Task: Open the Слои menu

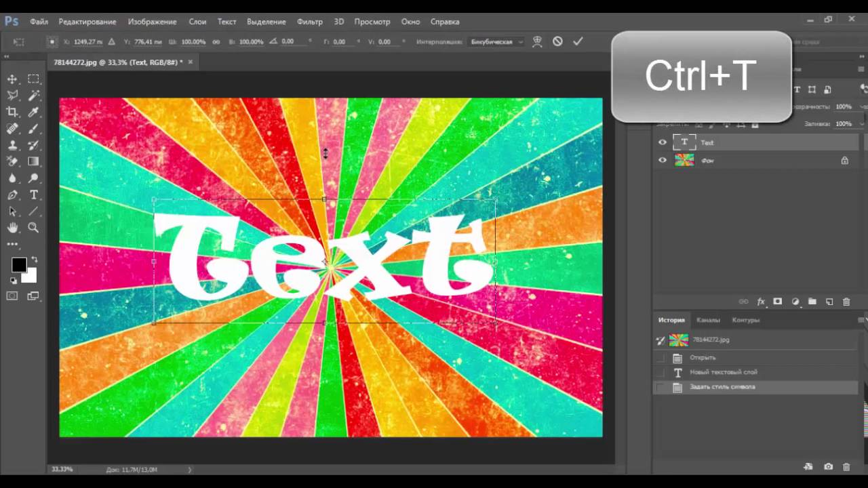Action: [197, 22]
